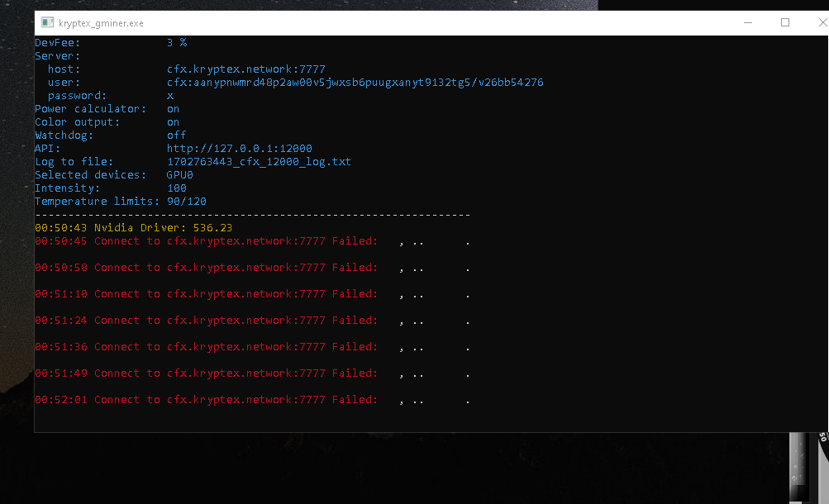Click the Intensity value 100
This screenshot has height=504, width=829.
click(x=177, y=188)
